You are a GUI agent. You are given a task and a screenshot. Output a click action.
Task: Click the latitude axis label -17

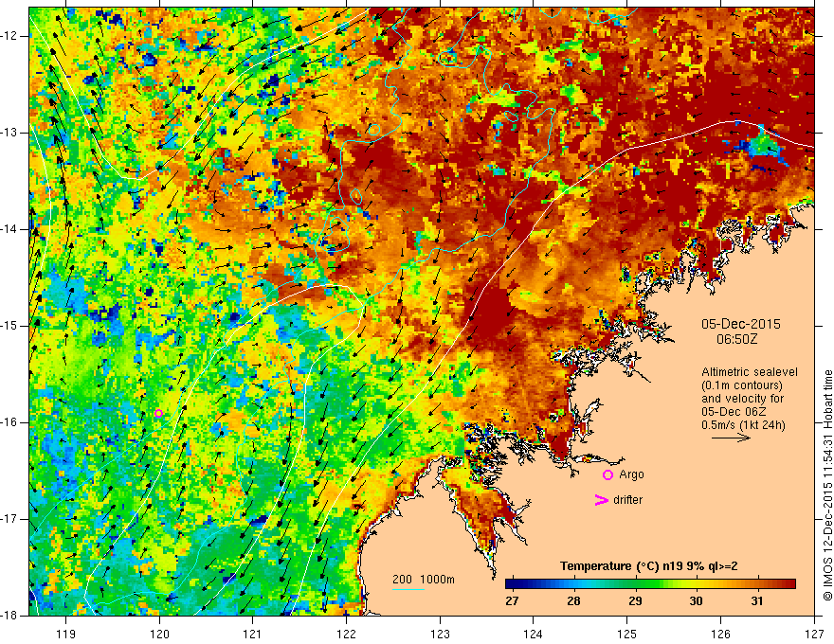pyautogui.click(x=9, y=519)
